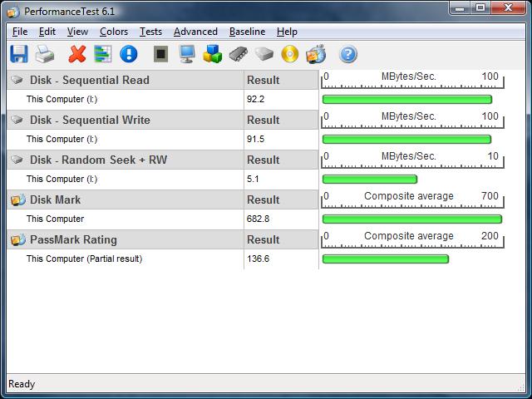532x399 pixels.
Task: Select the PassMark Rating header text
Action: tap(73, 239)
